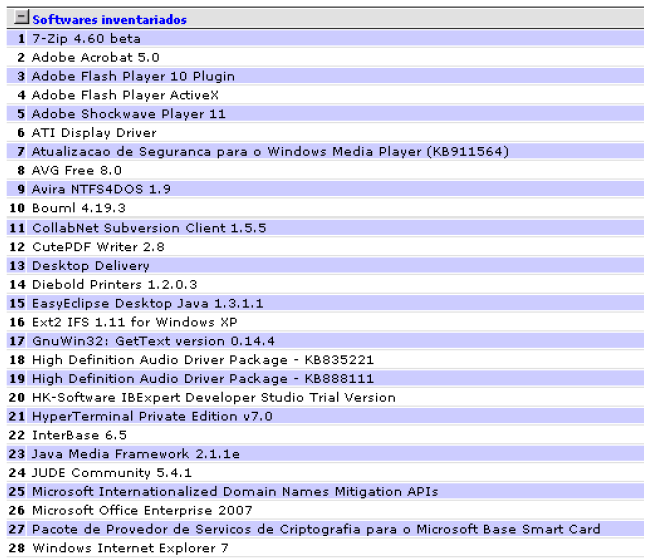Select Microsoft Internationalized Domain Names row
This screenshot has height=559, width=648.
(325, 491)
